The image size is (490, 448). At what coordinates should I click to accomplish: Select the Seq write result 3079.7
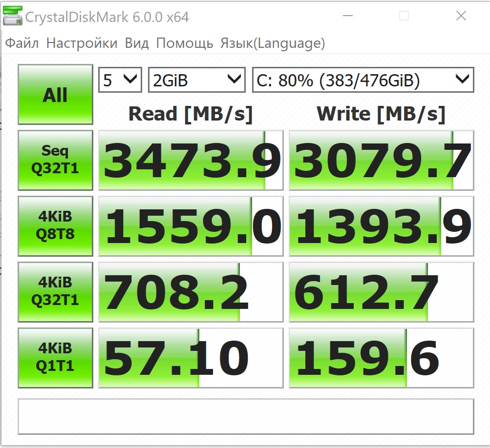point(382,160)
